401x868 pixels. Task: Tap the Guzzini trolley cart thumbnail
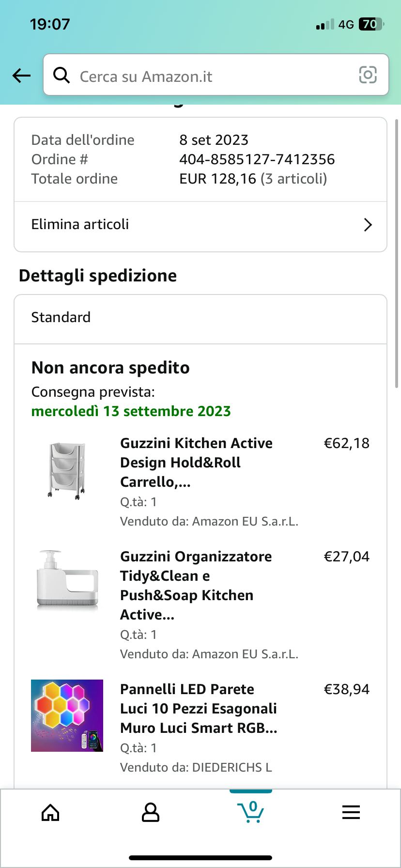point(67,470)
